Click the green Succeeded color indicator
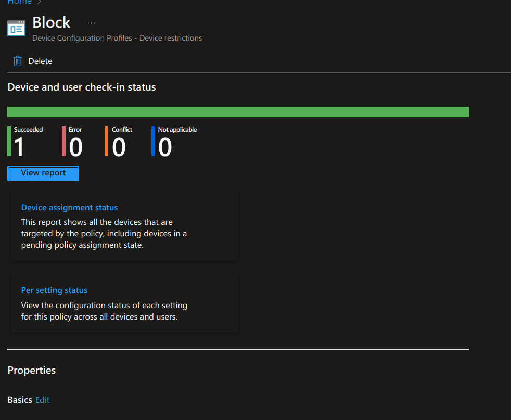 (9, 142)
